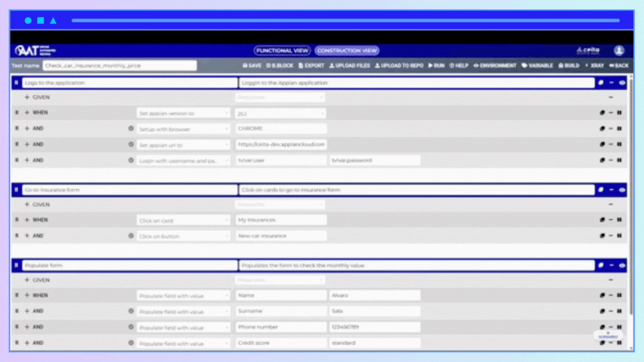
Task: Add a new WHEN step in Populate form
Action: (x=26, y=295)
